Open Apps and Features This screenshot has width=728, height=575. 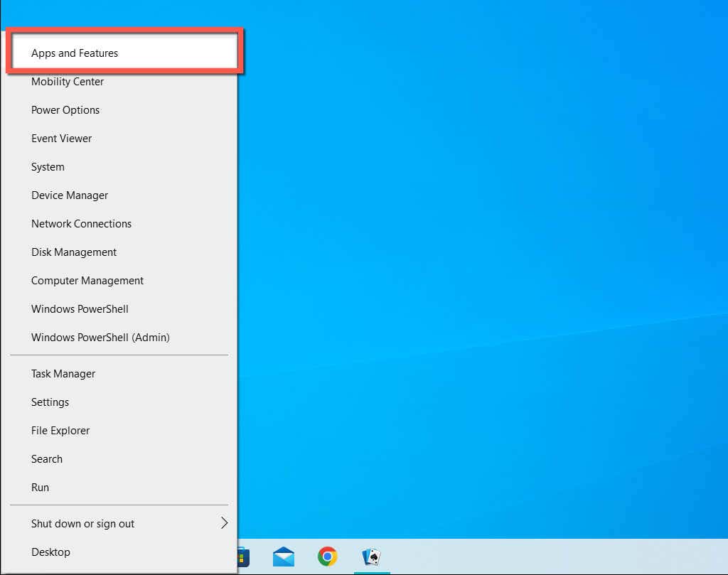(x=75, y=53)
